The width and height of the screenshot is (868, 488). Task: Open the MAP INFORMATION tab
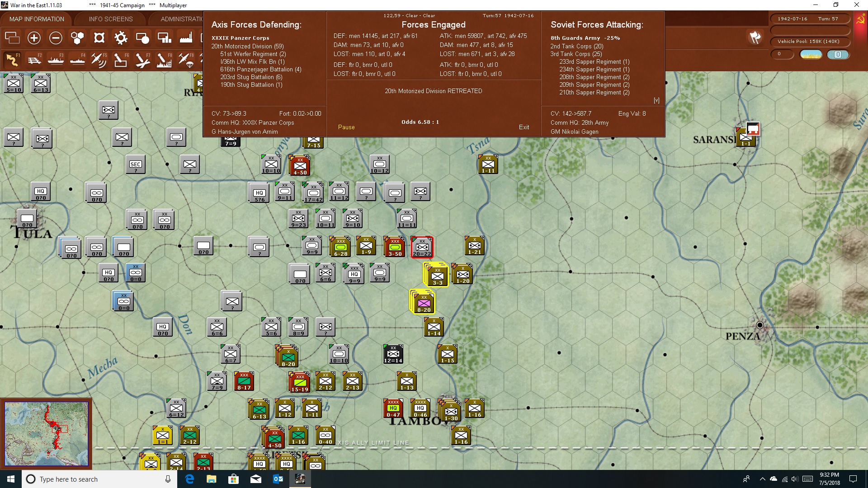point(37,19)
